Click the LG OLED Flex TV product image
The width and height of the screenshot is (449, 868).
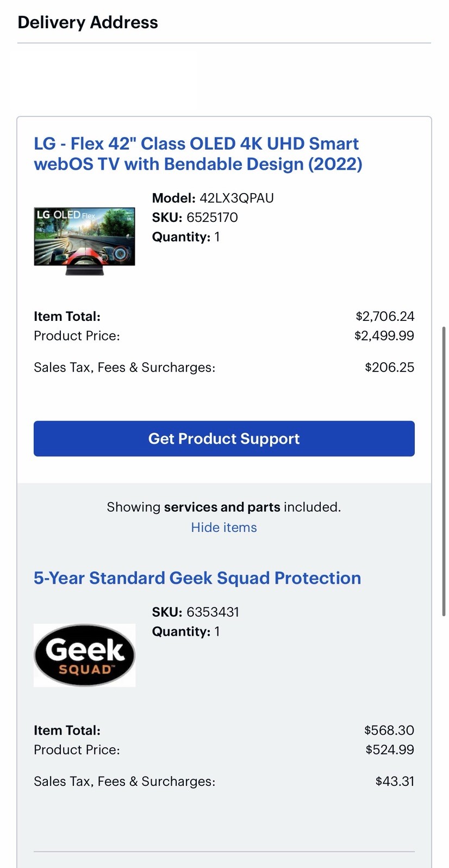coord(84,240)
